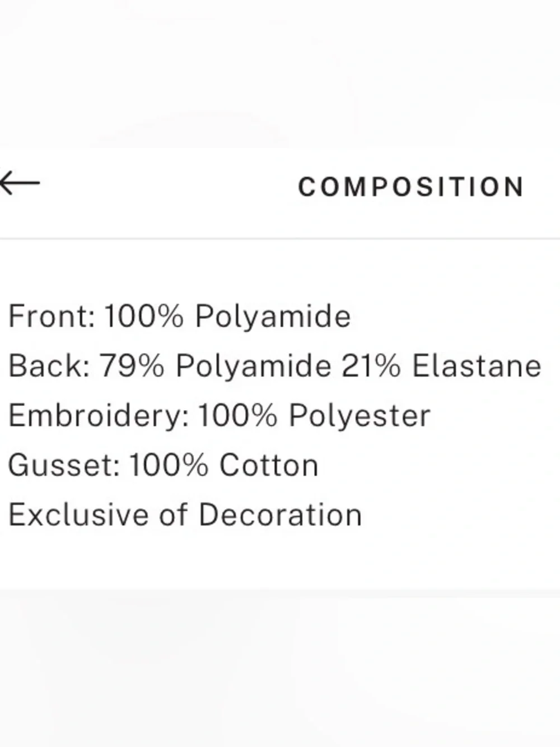560x747 pixels.
Task: Click the Exclusive of Decoration text
Action: (x=185, y=515)
